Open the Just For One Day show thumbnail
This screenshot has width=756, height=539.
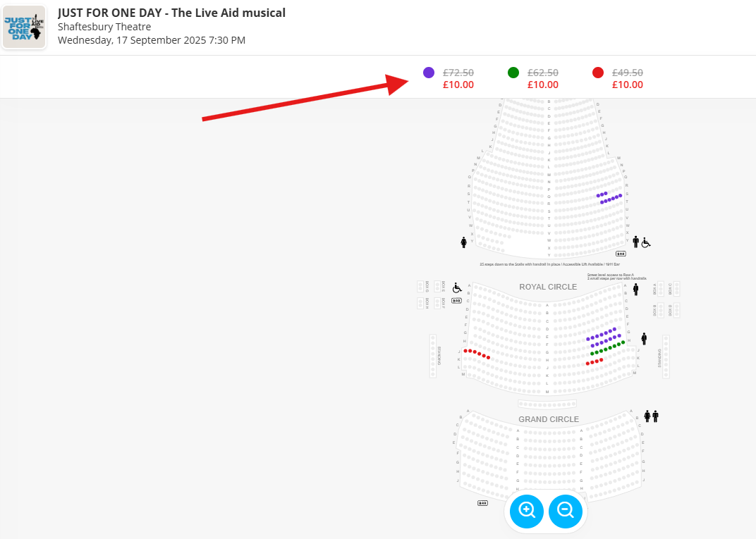coord(24,27)
